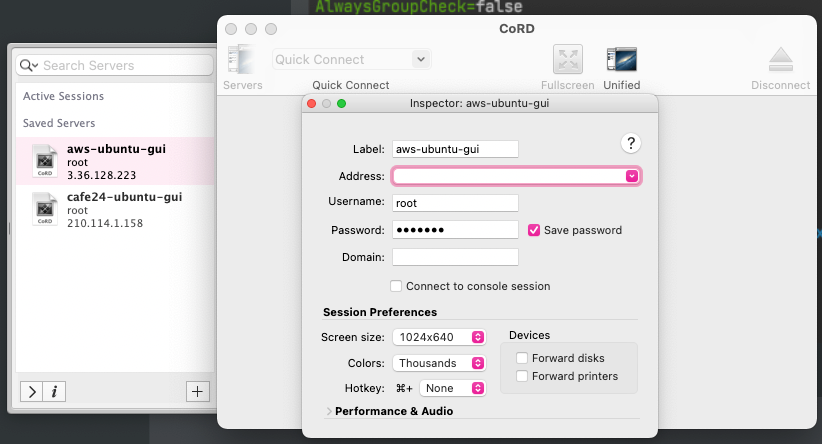This screenshot has width=822, height=444.
Task: Click the Fullscreen toolbar icon
Action: [x=568, y=59]
